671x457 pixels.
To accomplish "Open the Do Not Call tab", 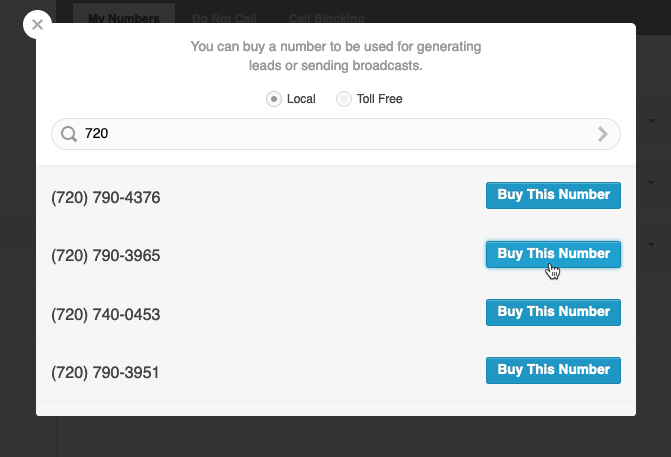I will [224, 18].
